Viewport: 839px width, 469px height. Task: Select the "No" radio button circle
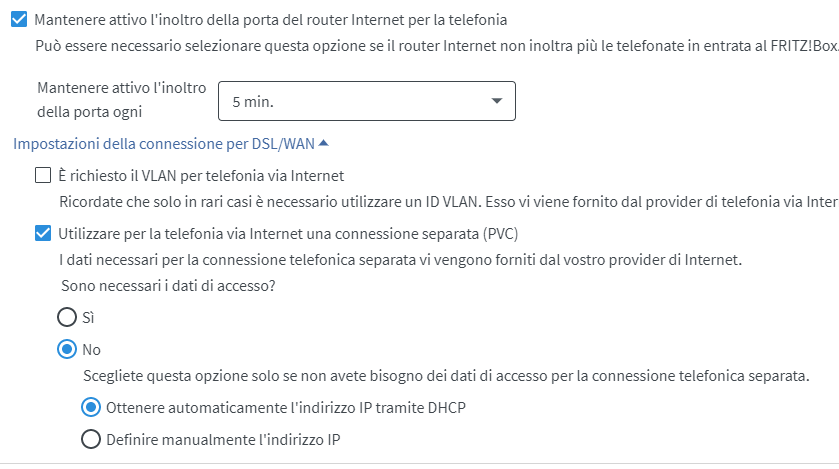point(67,349)
